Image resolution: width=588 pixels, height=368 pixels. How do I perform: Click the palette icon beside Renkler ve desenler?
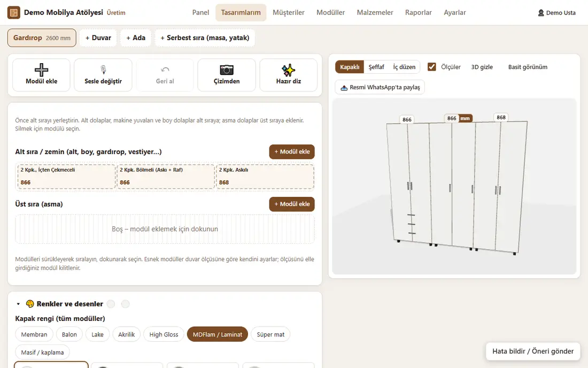[30, 304]
